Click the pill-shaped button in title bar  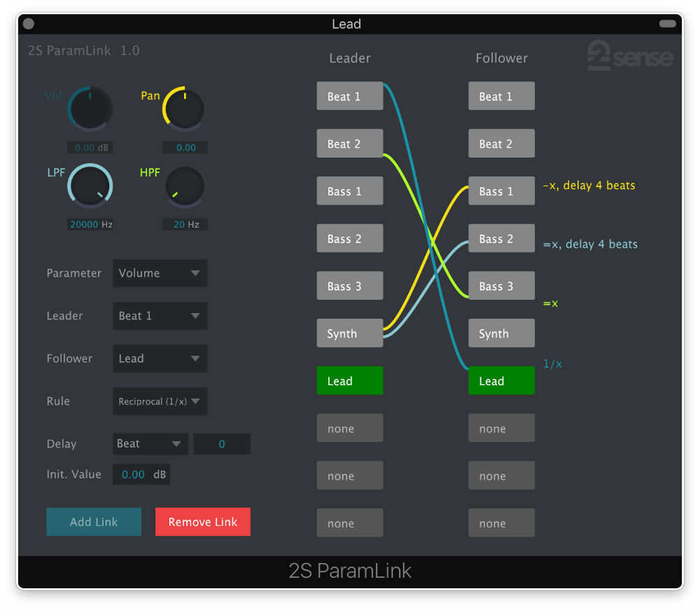668,24
